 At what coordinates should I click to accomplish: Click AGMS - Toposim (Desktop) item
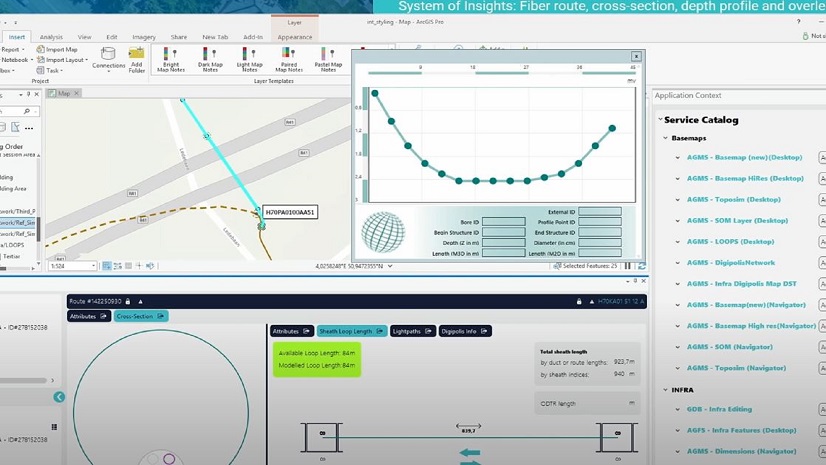point(733,200)
